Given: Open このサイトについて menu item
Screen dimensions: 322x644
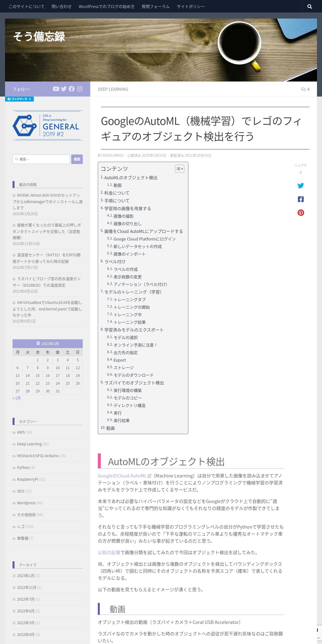Looking at the screenshot, I should pos(27,7).
